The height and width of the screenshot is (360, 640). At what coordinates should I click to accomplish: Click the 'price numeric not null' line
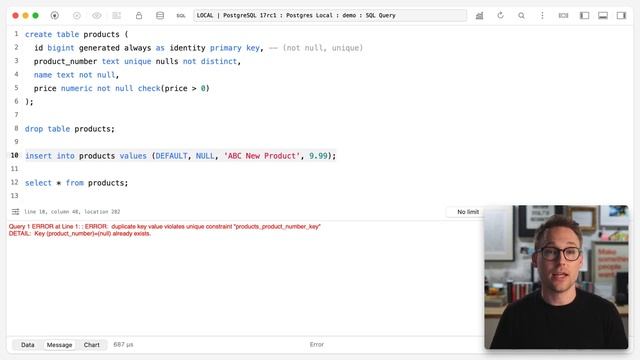122,88
